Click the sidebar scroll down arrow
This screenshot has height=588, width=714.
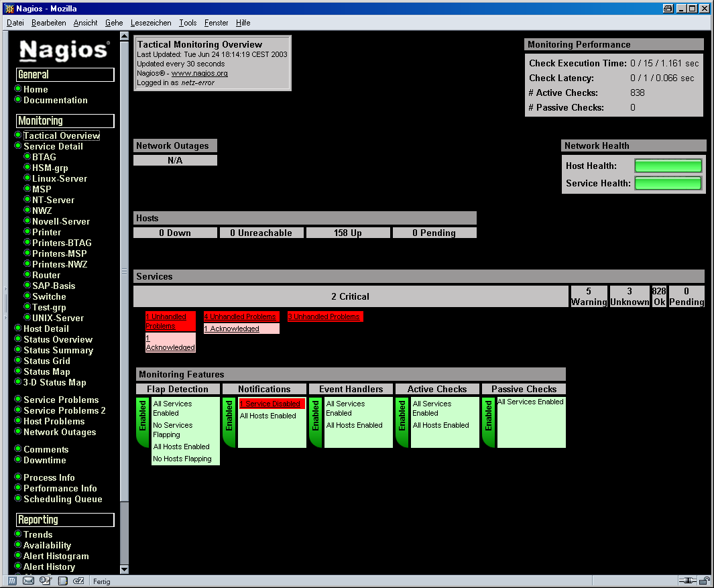click(124, 569)
